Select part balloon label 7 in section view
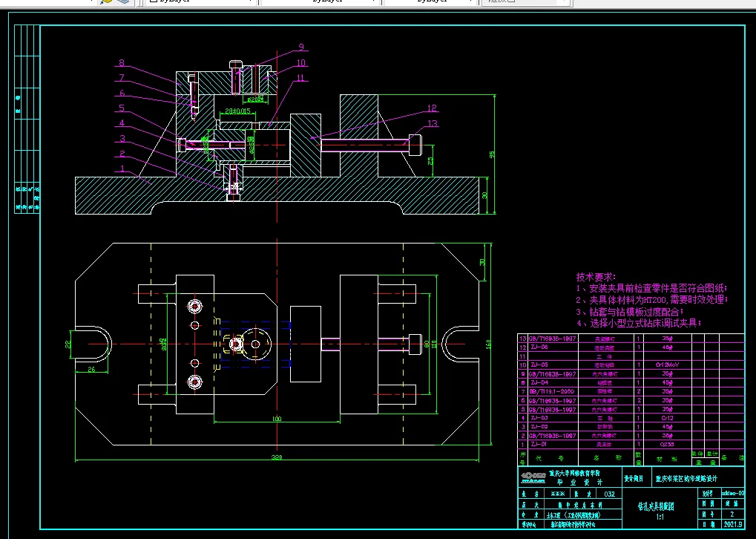Viewport: 756px width, 539px height. pyautogui.click(x=122, y=78)
